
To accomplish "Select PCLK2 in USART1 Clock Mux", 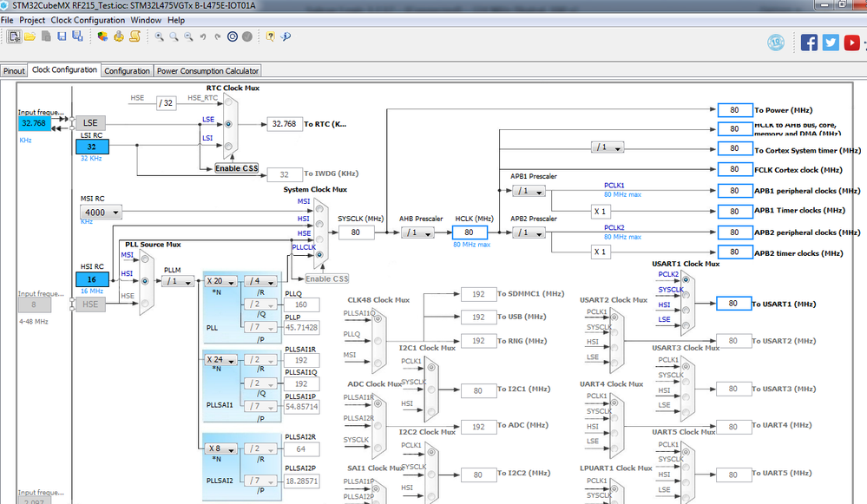I will [x=686, y=279].
